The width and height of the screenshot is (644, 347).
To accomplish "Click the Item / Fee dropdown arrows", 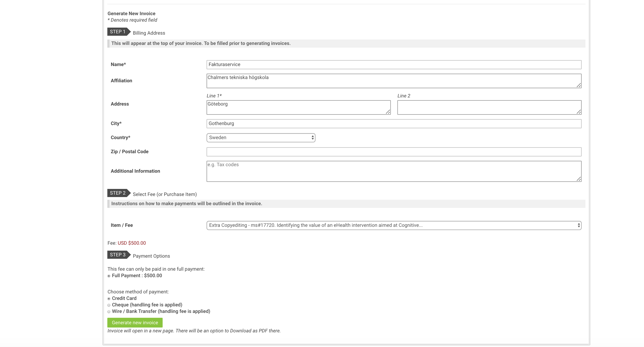I will (x=579, y=225).
